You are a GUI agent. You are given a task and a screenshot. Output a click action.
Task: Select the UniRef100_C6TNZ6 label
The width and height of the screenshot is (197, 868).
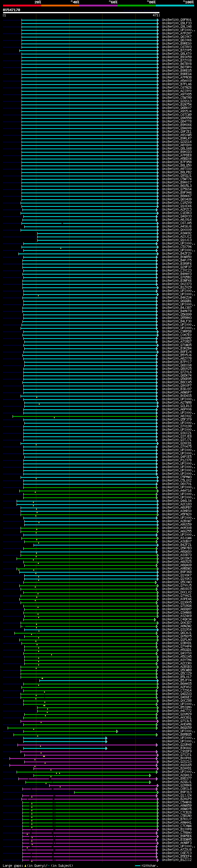[x=176, y=88]
